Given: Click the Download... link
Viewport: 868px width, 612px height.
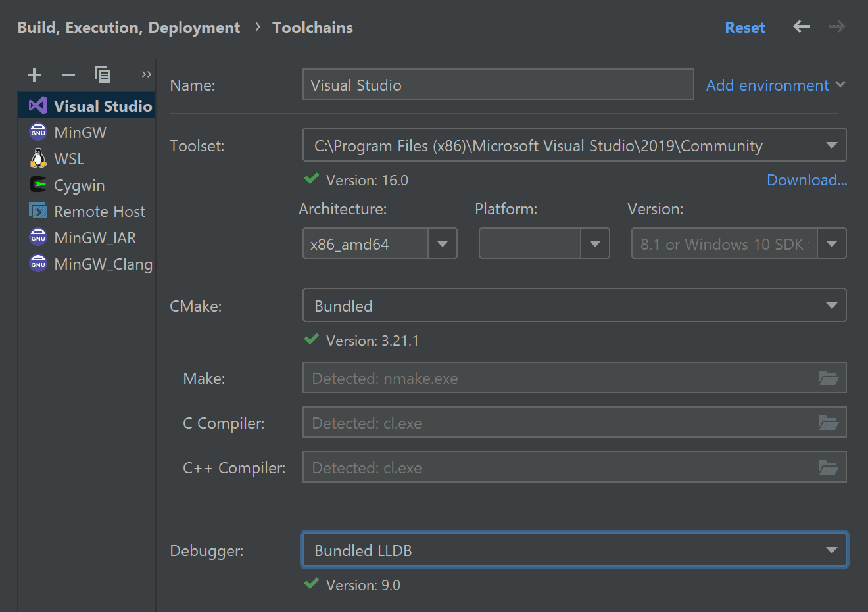Looking at the screenshot, I should click(807, 180).
